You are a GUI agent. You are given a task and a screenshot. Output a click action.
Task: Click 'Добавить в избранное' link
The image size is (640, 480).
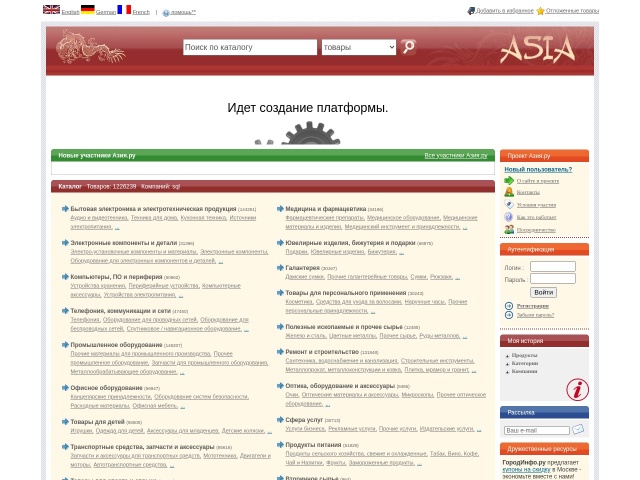click(x=505, y=11)
